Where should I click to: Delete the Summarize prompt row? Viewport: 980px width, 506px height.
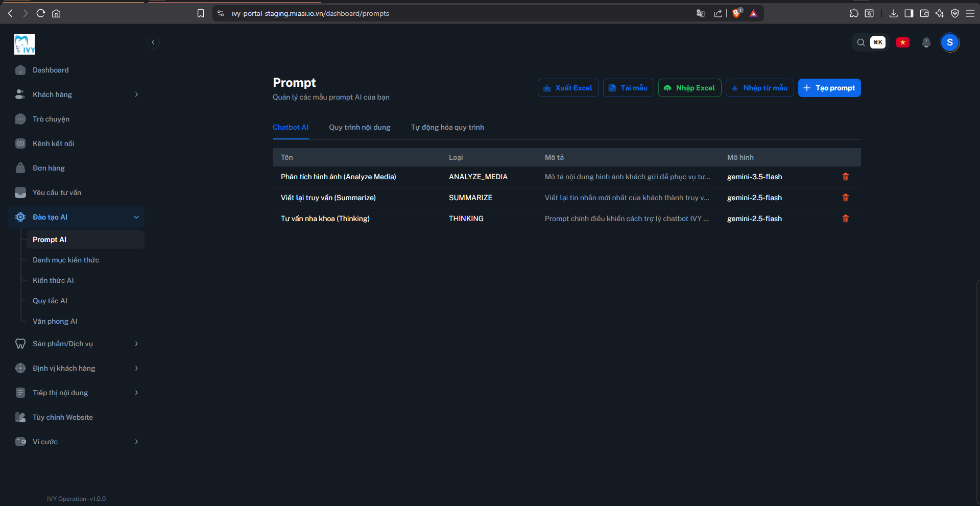(x=846, y=198)
